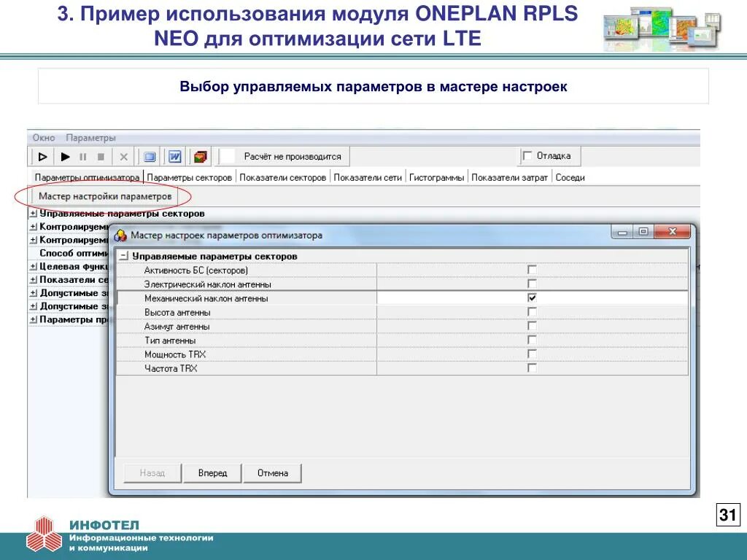This screenshot has height=560, width=747.
Task: Open the Параметры menu
Action: pos(90,138)
